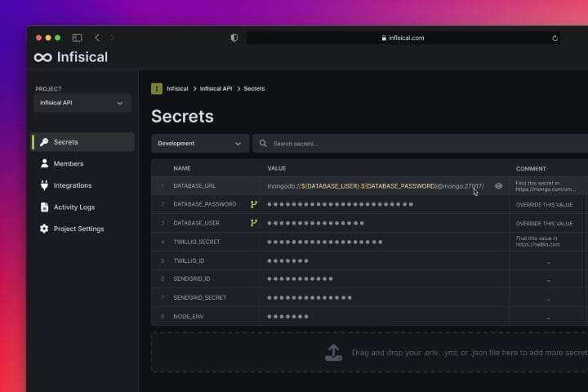Click the COMMENT column header
Viewport: 588px width, 392px height.
pyautogui.click(x=531, y=169)
